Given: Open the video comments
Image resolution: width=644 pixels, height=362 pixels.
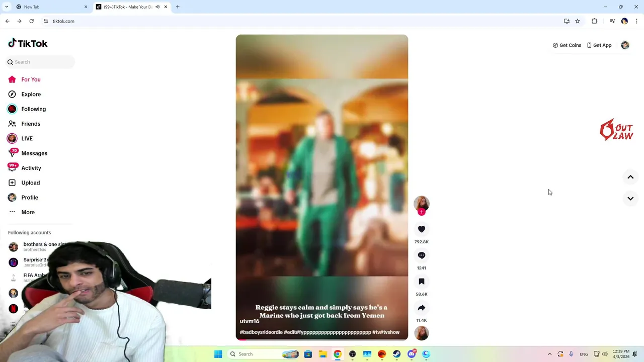Looking at the screenshot, I should coord(422,255).
